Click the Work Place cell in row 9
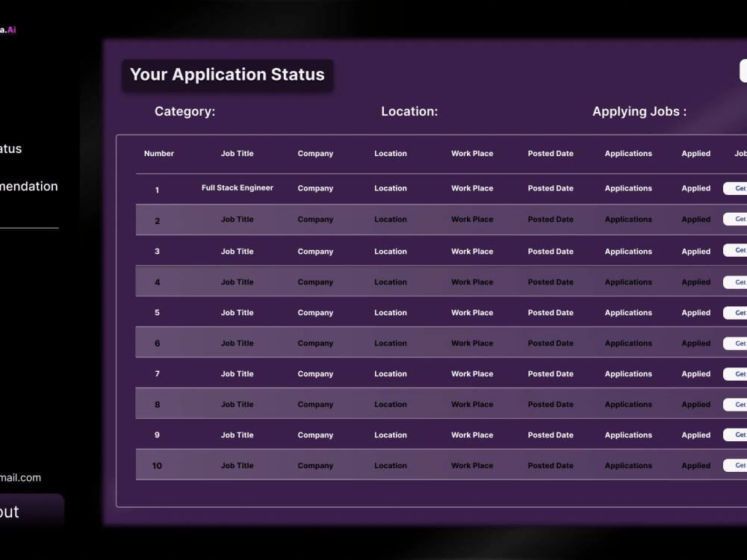This screenshot has width=747, height=560. tap(472, 435)
